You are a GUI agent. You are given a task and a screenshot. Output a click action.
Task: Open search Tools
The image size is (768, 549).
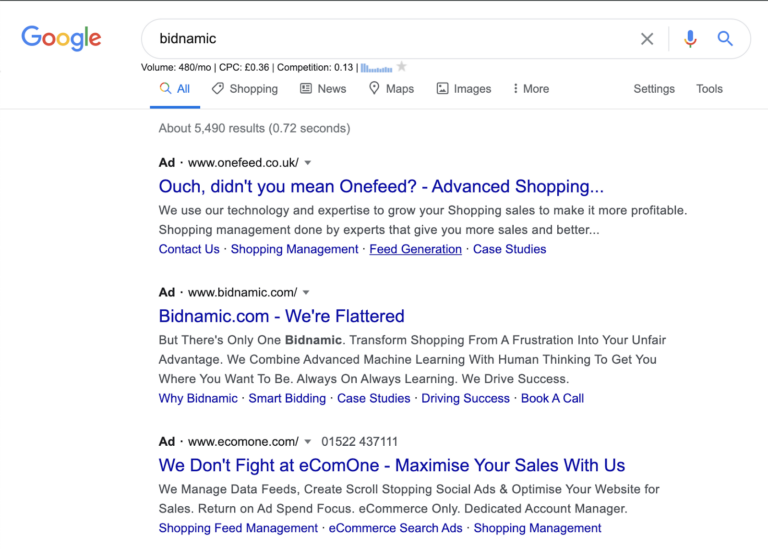coord(709,89)
